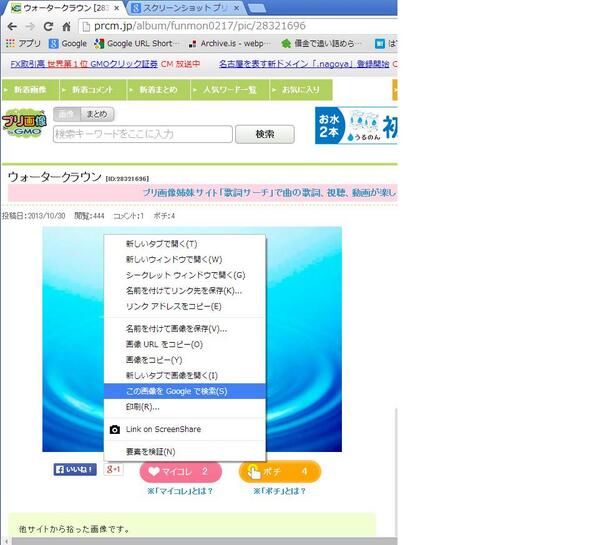
Task: Open a new browser tab
Action: point(257,8)
